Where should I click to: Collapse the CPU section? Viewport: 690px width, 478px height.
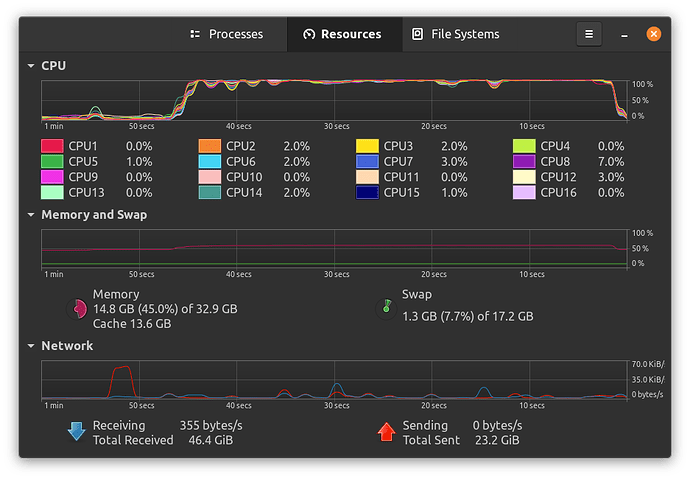[29, 65]
